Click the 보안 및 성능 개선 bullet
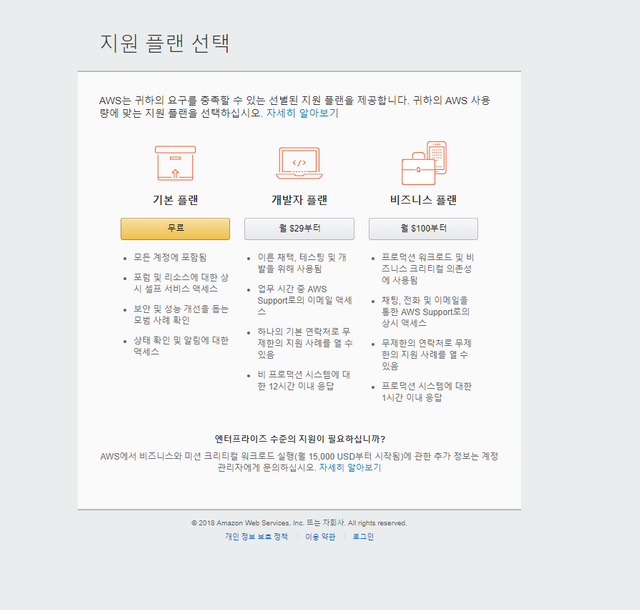The width and height of the screenshot is (640, 610). coord(181,314)
